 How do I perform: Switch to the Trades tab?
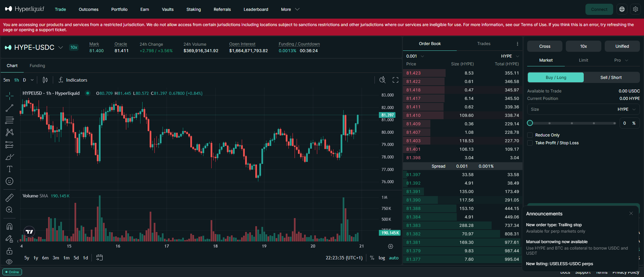[x=484, y=44]
